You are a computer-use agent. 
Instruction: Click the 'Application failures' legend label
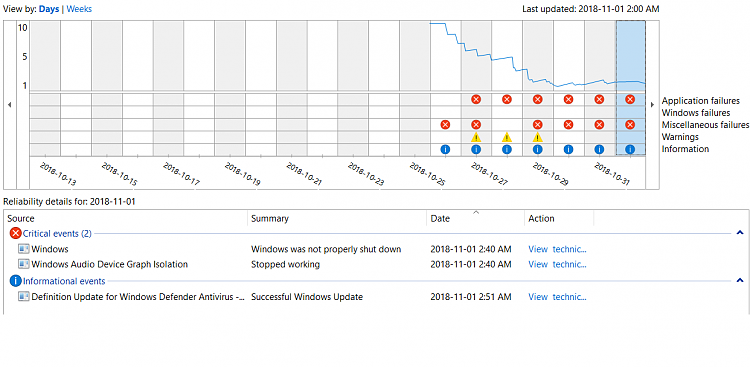point(701,101)
